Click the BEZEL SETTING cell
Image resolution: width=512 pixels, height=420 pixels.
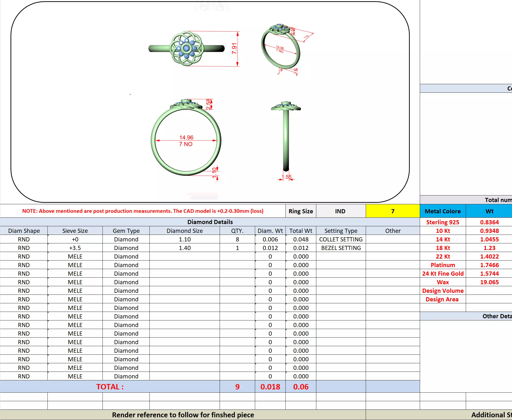341,248
